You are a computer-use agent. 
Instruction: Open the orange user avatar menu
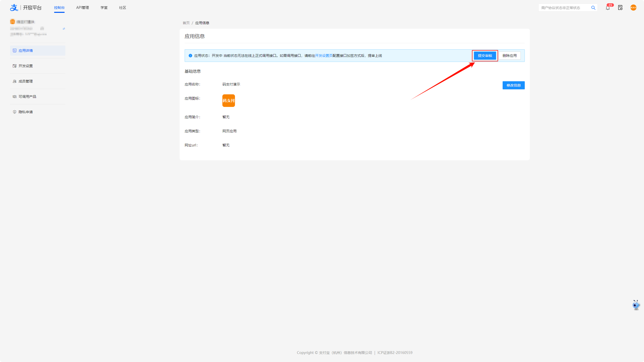pos(633,8)
